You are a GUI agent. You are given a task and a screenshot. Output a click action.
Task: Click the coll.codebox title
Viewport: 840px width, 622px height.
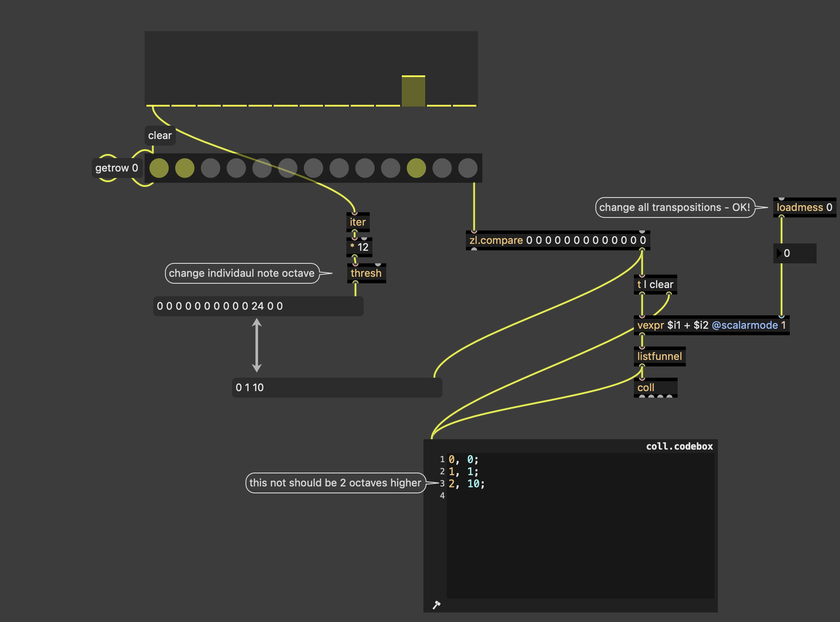coord(679,447)
